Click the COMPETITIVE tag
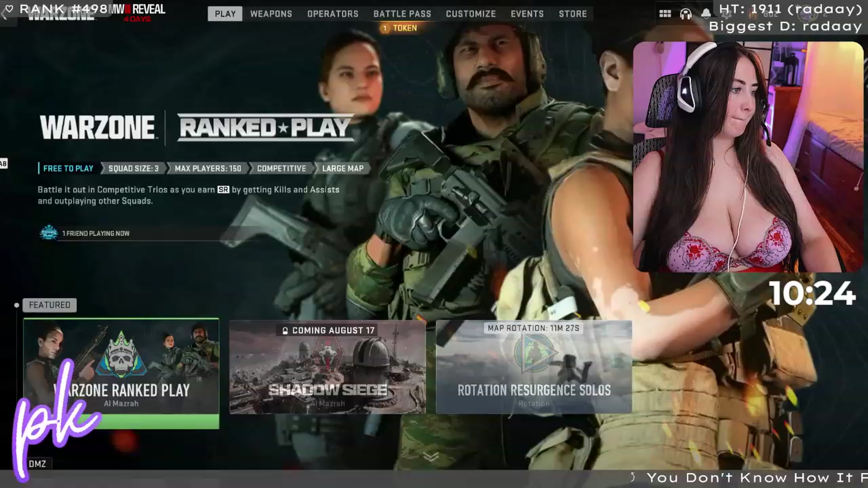868x488 pixels. tap(281, 169)
